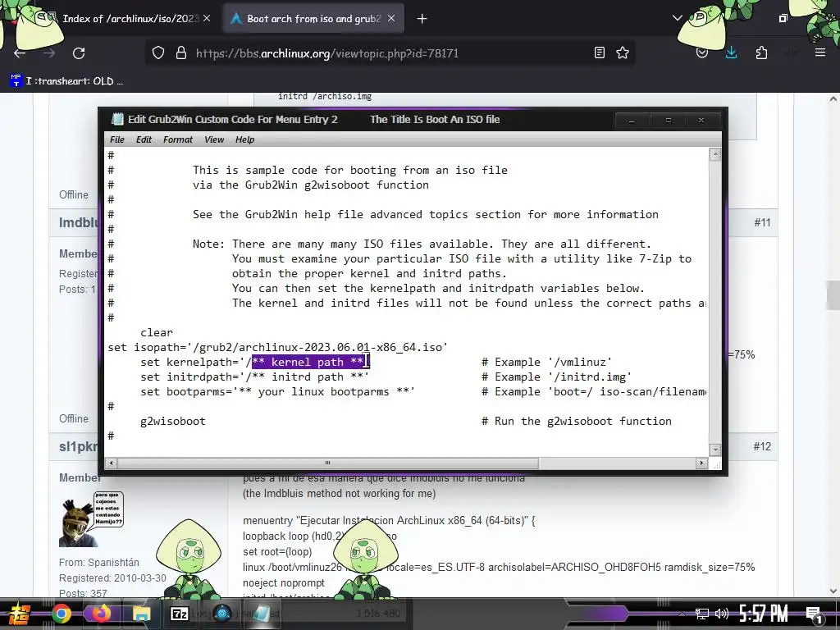The image size is (840, 630).
Task: Open the post #12 permalink
Action: pyautogui.click(x=762, y=446)
